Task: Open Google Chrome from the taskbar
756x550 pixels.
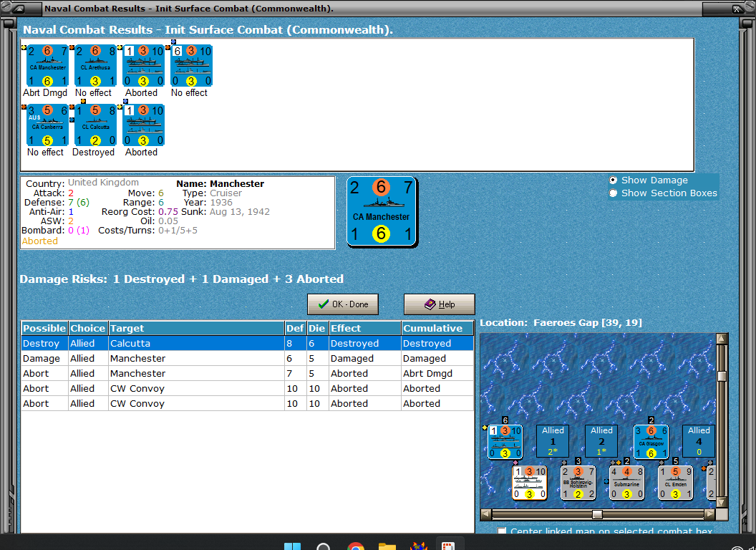Action: click(x=355, y=546)
